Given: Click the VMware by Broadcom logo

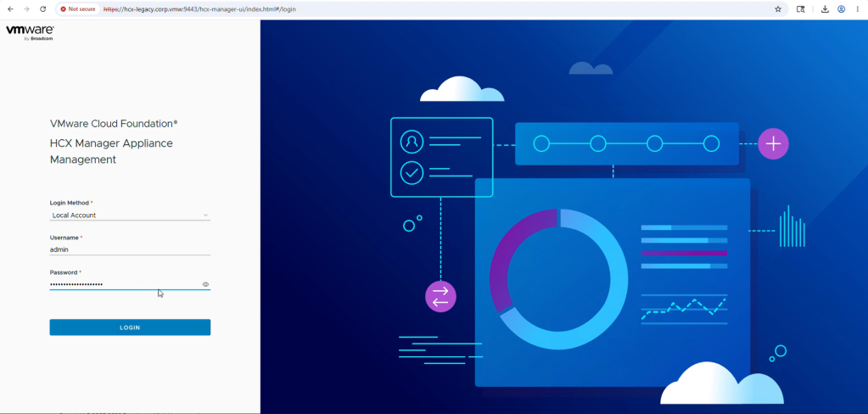Looking at the screenshot, I should coord(30,32).
